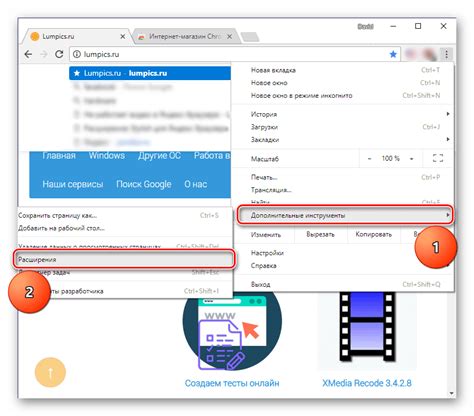Choose Добавить на рабочий стол...
This screenshot has width=474, height=416.
coord(125,228)
